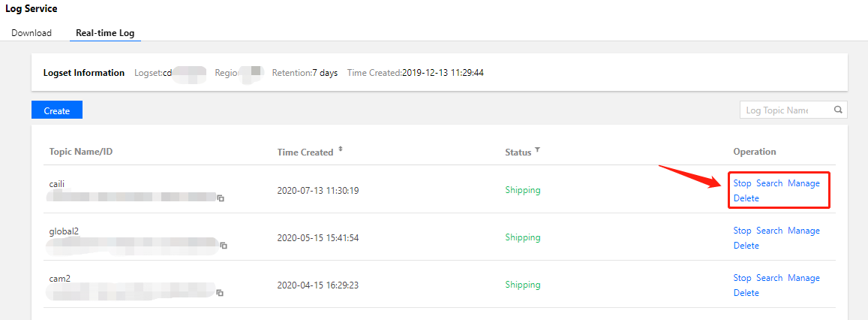Image resolution: width=868 pixels, height=320 pixels.
Task: Search logs for the cam2 topic
Action: 769,278
